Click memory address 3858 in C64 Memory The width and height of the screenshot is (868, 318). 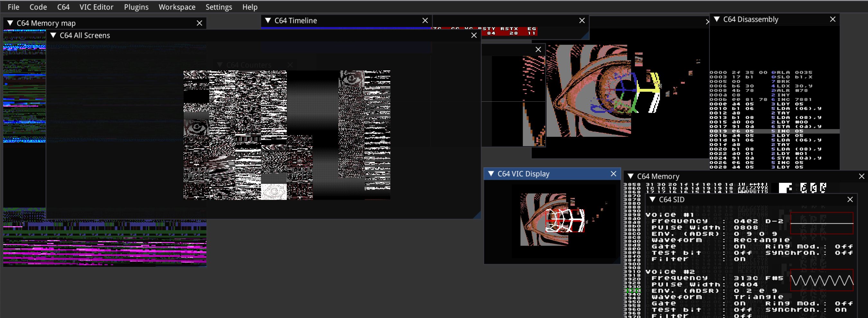[632, 184]
